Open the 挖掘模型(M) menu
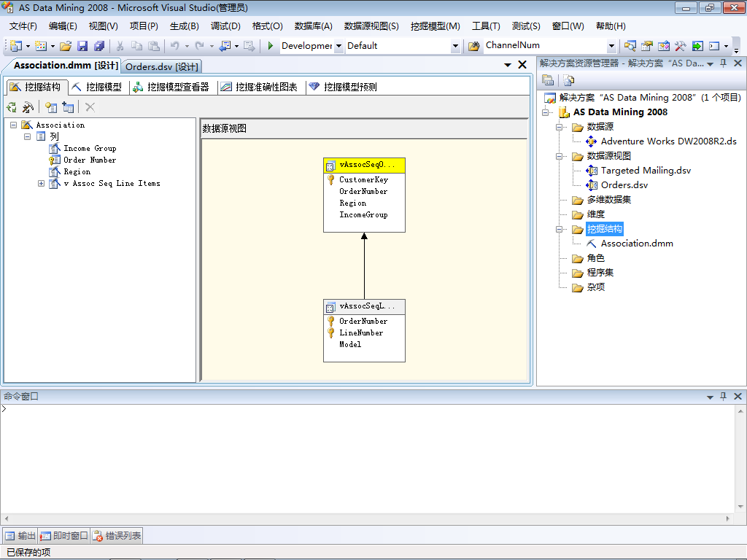 [436, 26]
